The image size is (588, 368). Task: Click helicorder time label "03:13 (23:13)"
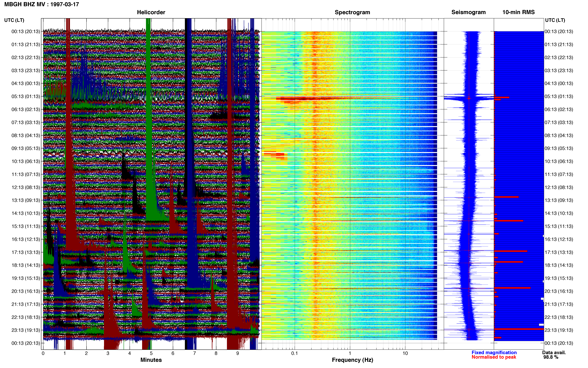26,70
